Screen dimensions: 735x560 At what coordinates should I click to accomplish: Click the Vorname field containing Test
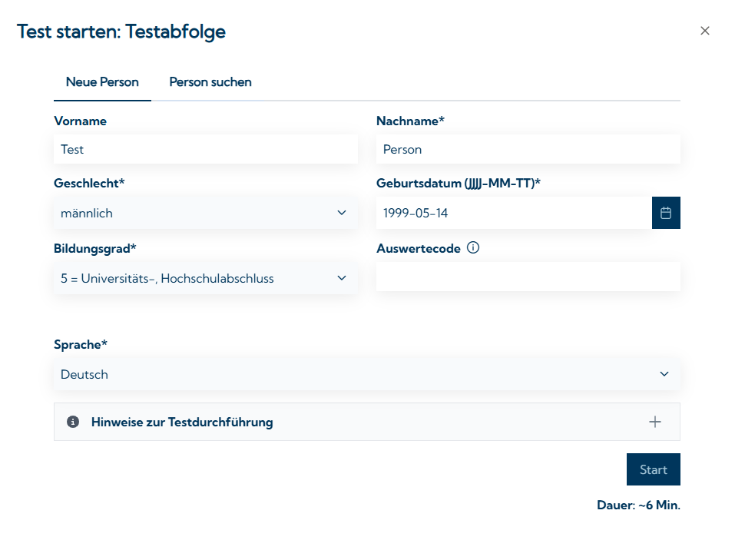coord(205,149)
